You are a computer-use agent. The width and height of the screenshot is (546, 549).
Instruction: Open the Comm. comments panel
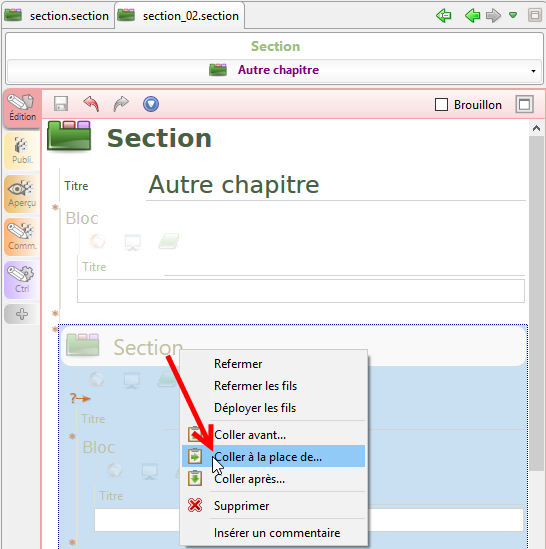[x=22, y=237]
